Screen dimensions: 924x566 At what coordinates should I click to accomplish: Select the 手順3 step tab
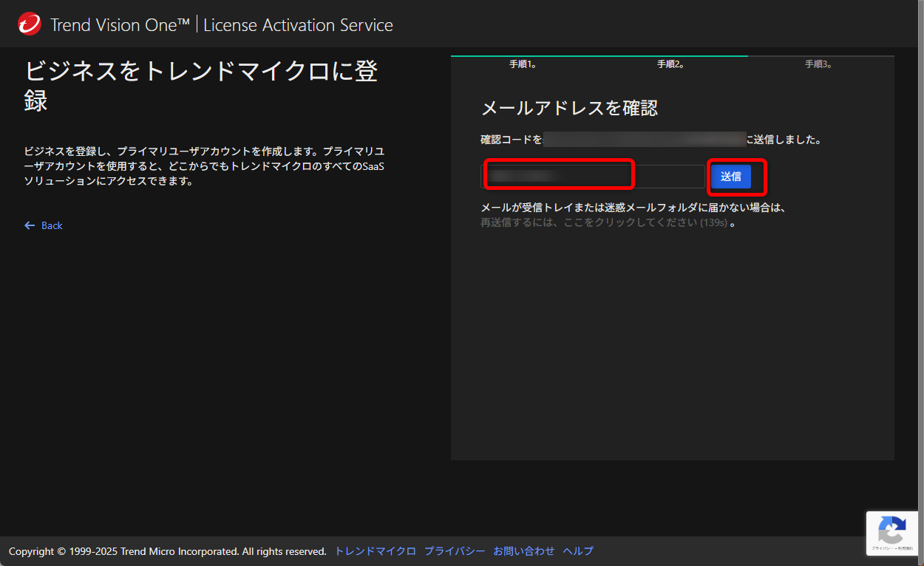(x=819, y=64)
